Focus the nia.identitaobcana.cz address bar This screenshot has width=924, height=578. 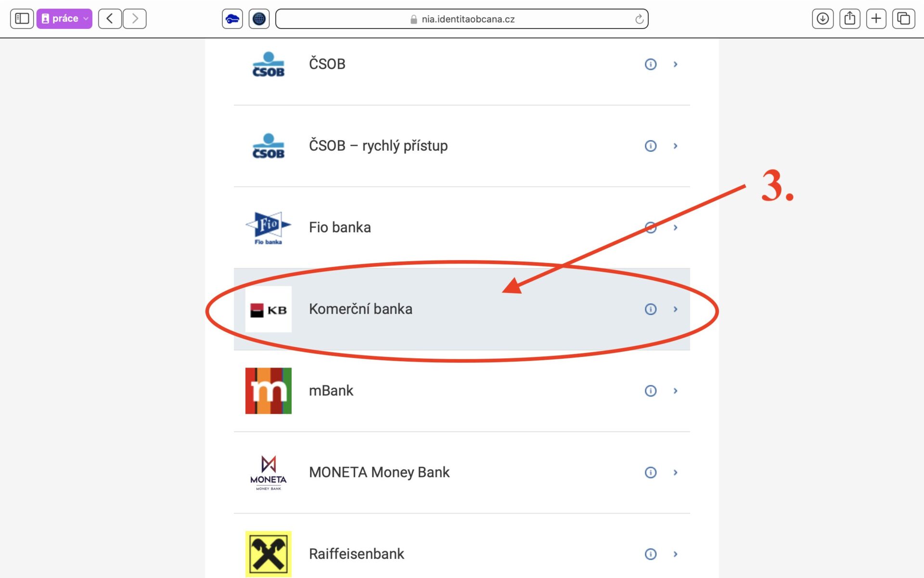(x=462, y=19)
